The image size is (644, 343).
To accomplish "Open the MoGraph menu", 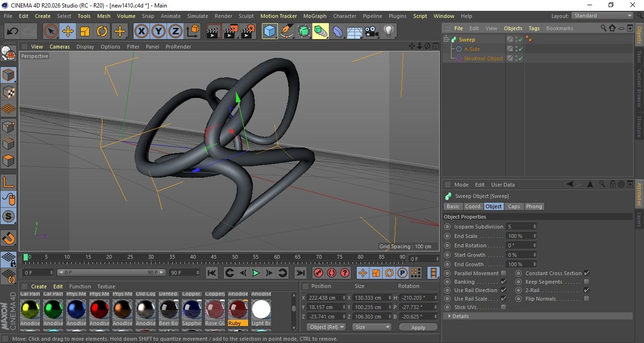I will pos(315,16).
